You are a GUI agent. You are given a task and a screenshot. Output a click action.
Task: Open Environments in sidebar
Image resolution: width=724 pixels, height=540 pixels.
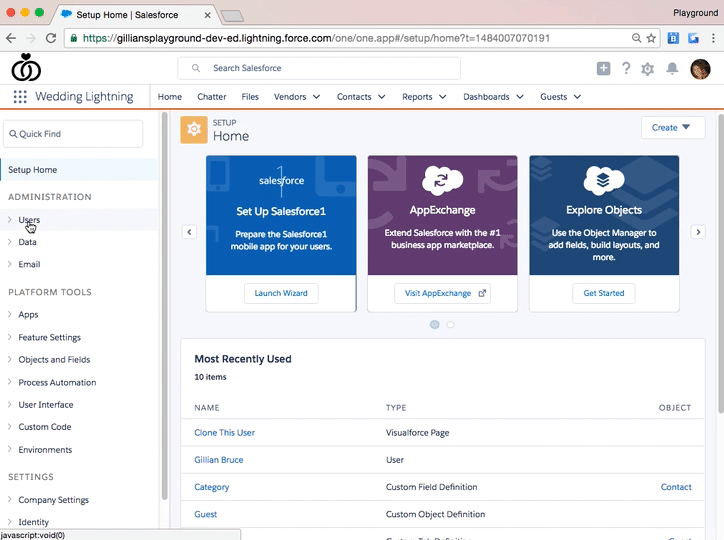tap(45, 450)
